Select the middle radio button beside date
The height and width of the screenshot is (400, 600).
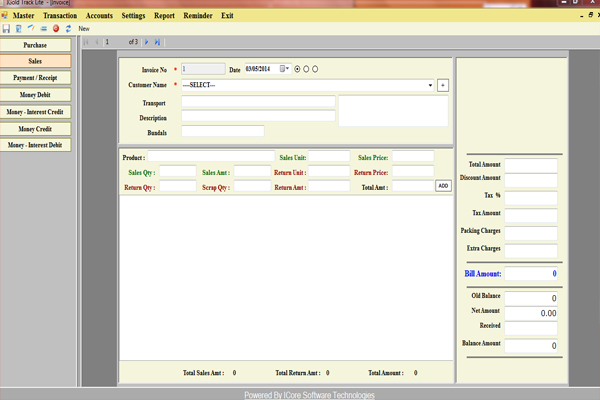pyautogui.click(x=306, y=69)
